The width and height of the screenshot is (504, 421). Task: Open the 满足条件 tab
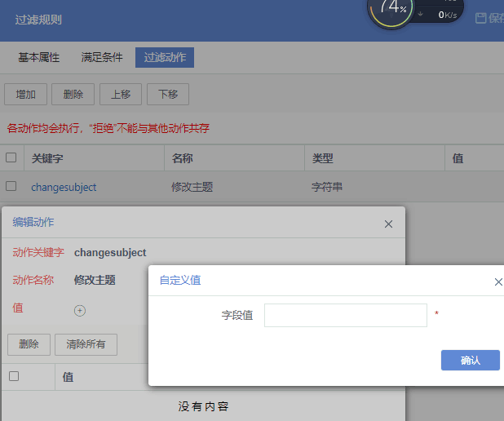pos(102,58)
